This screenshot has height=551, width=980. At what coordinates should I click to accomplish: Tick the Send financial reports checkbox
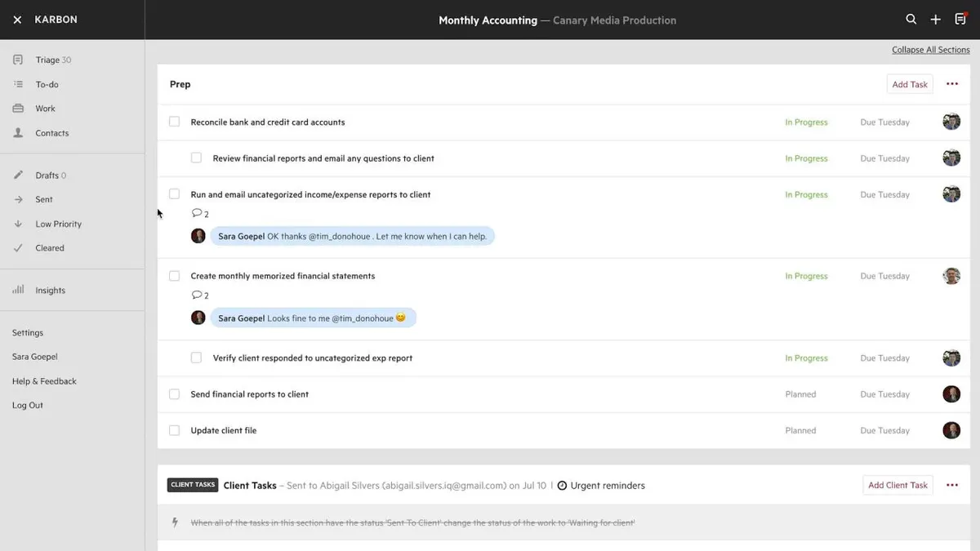pyautogui.click(x=174, y=394)
